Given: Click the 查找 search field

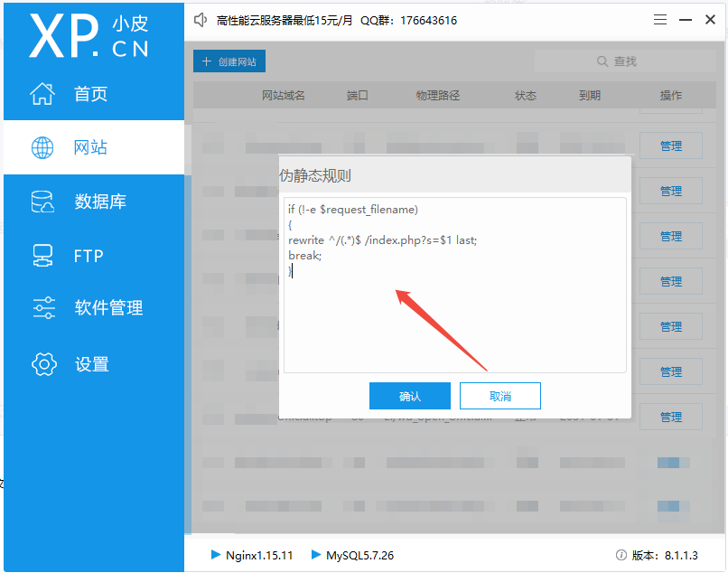Looking at the screenshot, I should [x=625, y=61].
